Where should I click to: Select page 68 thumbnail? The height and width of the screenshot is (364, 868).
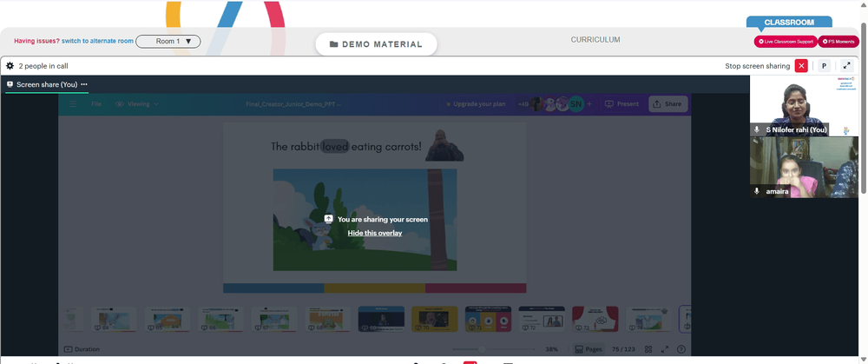pyautogui.click(x=328, y=319)
